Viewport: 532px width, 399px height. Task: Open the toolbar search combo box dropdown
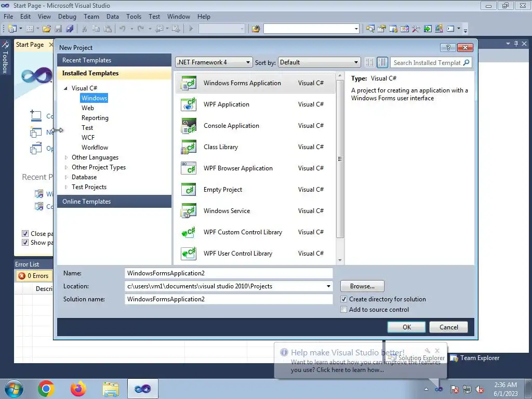click(x=356, y=29)
